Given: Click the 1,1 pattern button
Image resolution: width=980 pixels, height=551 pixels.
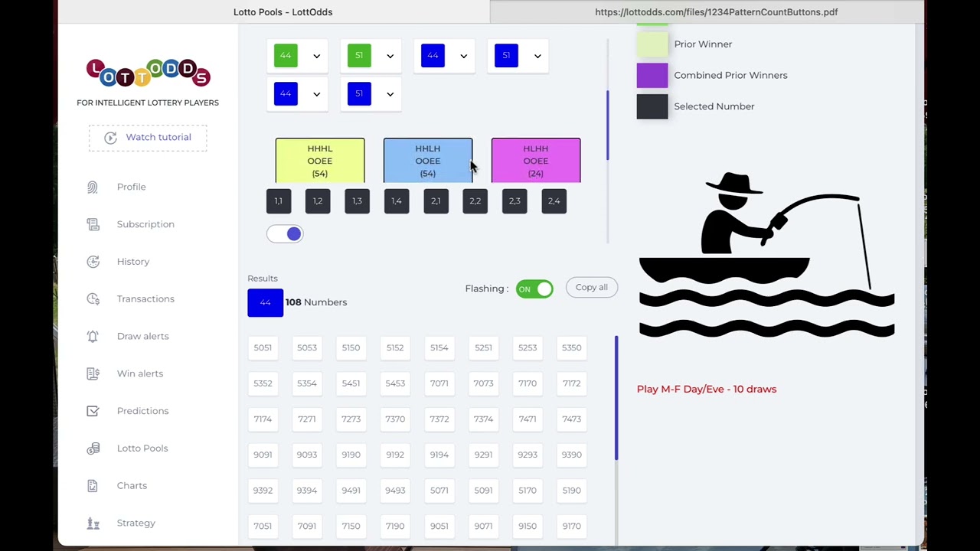Looking at the screenshot, I should pyautogui.click(x=279, y=201).
